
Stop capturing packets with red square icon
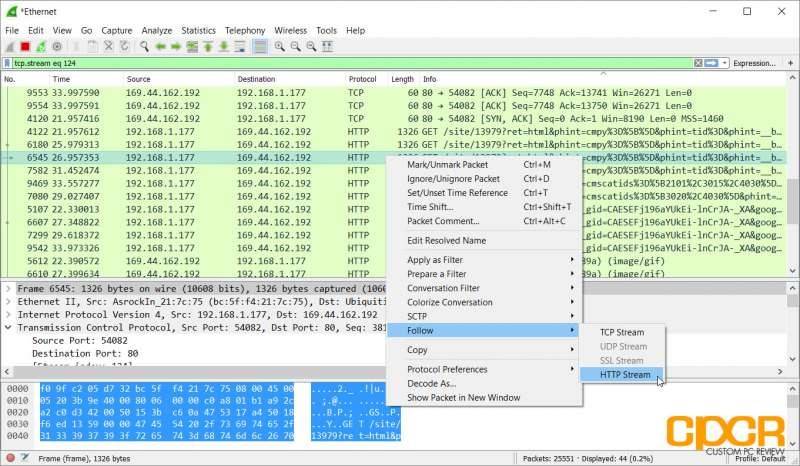(x=25, y=47)
